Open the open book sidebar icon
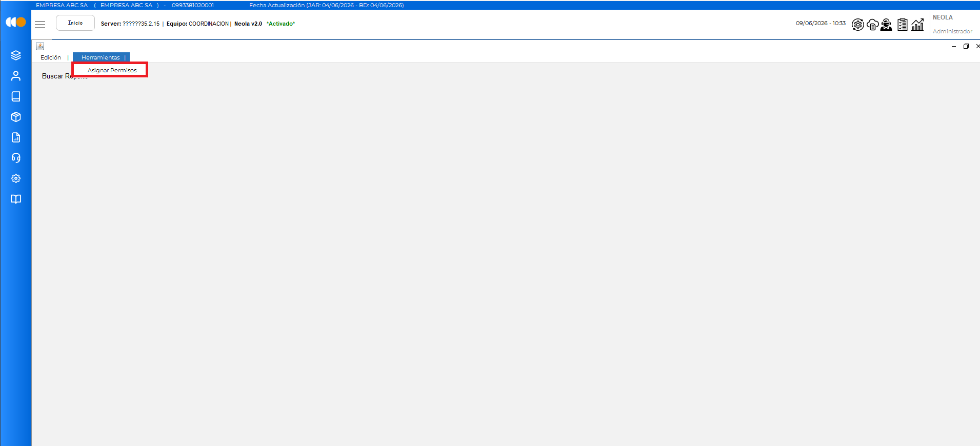Viewport: 980px width, 446px height. (16, 199)
